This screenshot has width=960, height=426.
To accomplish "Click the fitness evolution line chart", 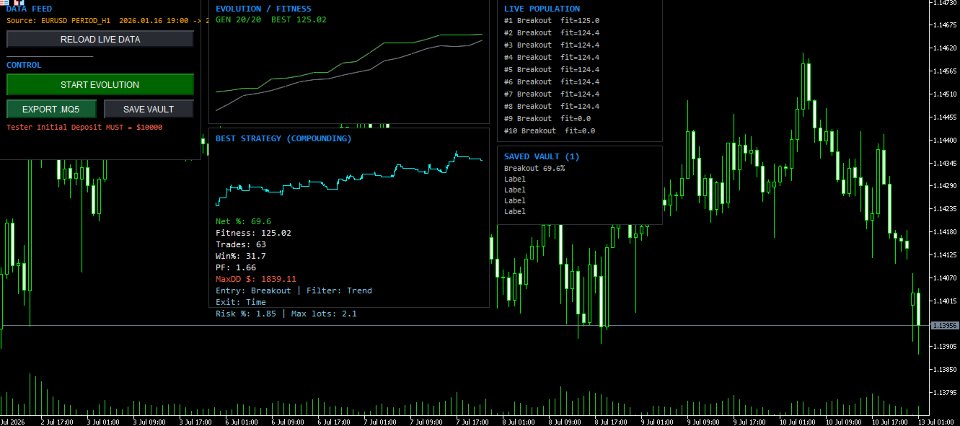I will [350, 72].
